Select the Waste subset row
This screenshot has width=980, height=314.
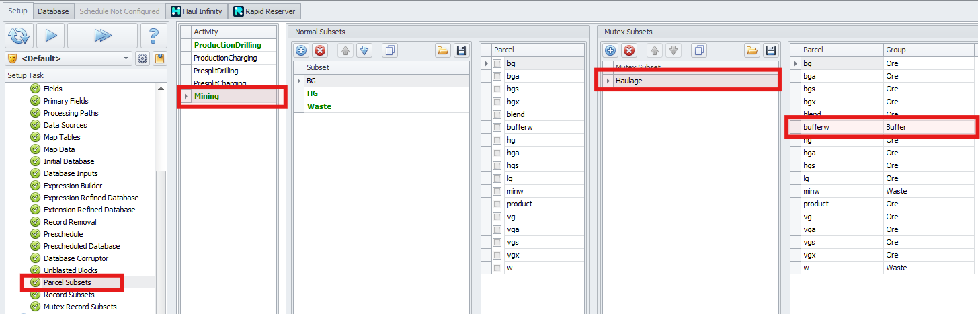319,106
